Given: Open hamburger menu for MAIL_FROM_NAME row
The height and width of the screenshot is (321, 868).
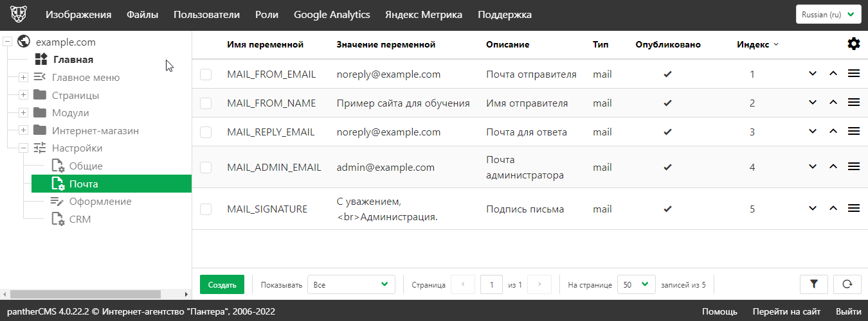Looking at the screenshot, I should click(x=854, y=103).
